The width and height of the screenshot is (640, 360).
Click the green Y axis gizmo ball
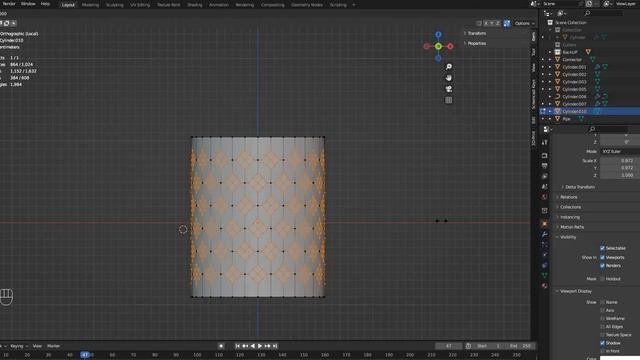(438, 47)
